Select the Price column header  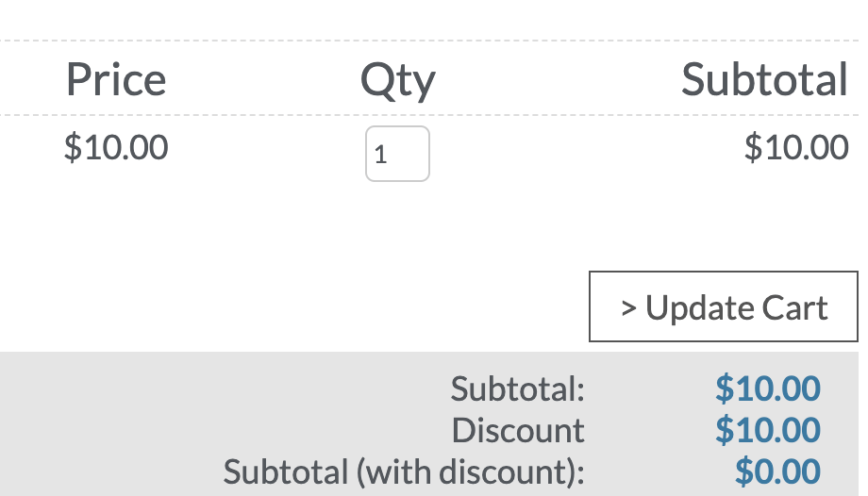115,79
